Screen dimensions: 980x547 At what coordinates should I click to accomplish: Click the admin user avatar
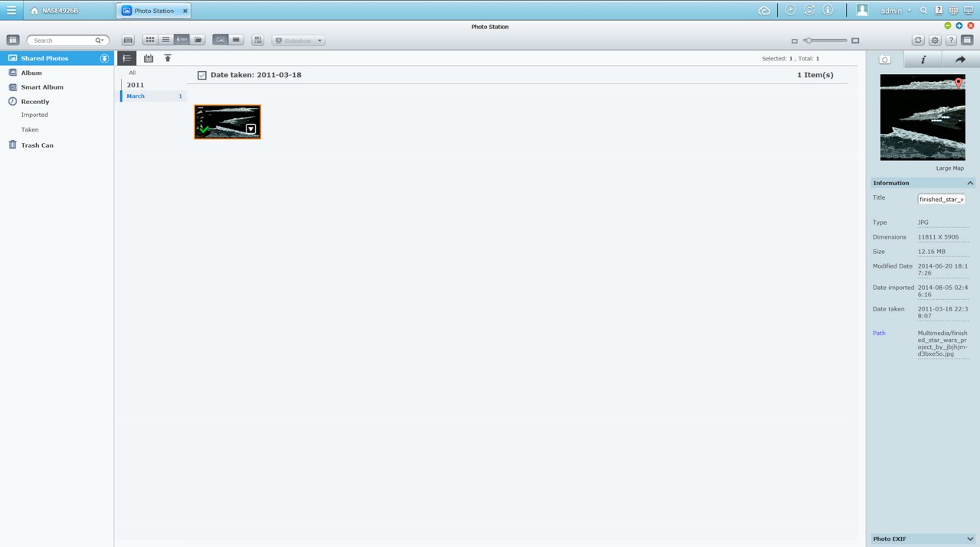point(862,10)
